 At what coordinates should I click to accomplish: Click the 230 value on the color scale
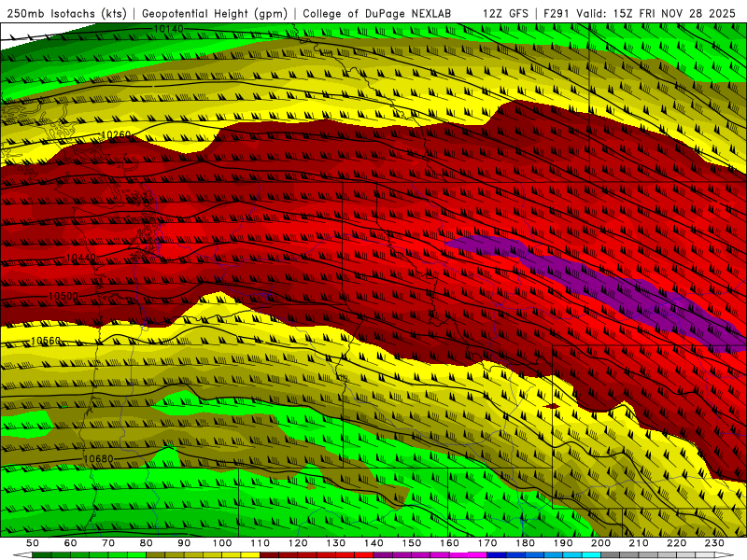(714, 543)
